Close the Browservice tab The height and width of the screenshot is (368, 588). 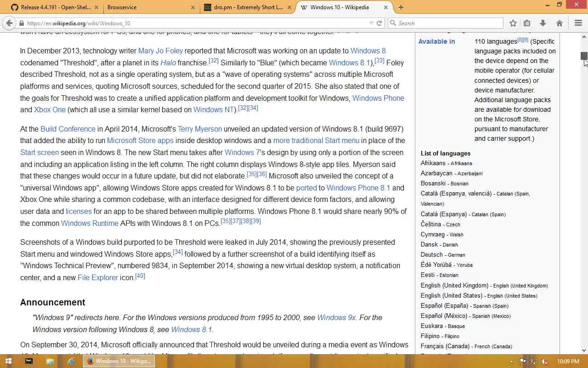[x=193, y=7]
